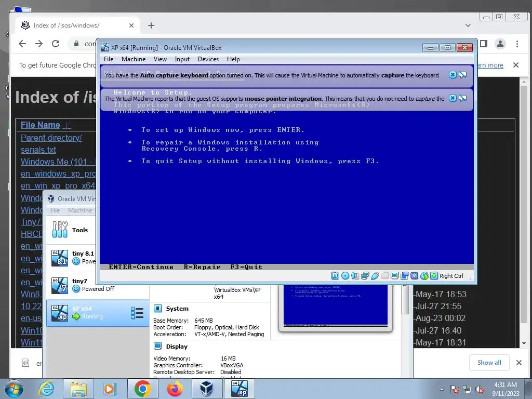Viewport: 532px width, 399px height.
Task: Close the Chrome downloads bar
Action: click(519, 362)
